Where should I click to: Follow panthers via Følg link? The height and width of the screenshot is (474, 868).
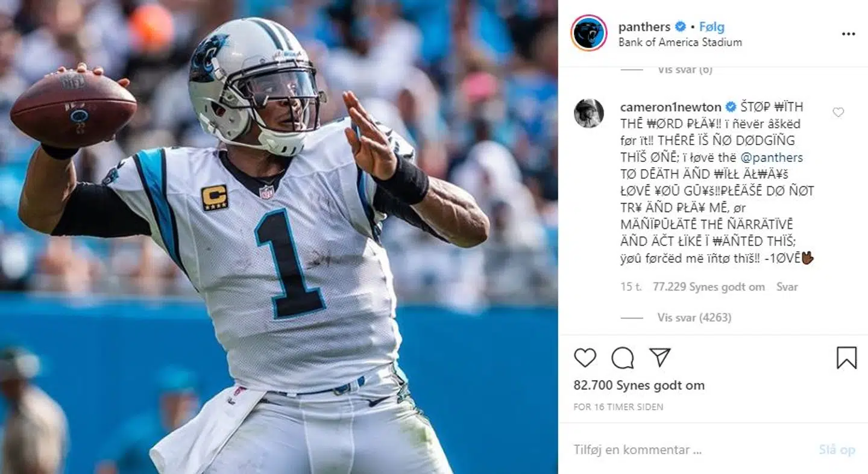(711, 27)
